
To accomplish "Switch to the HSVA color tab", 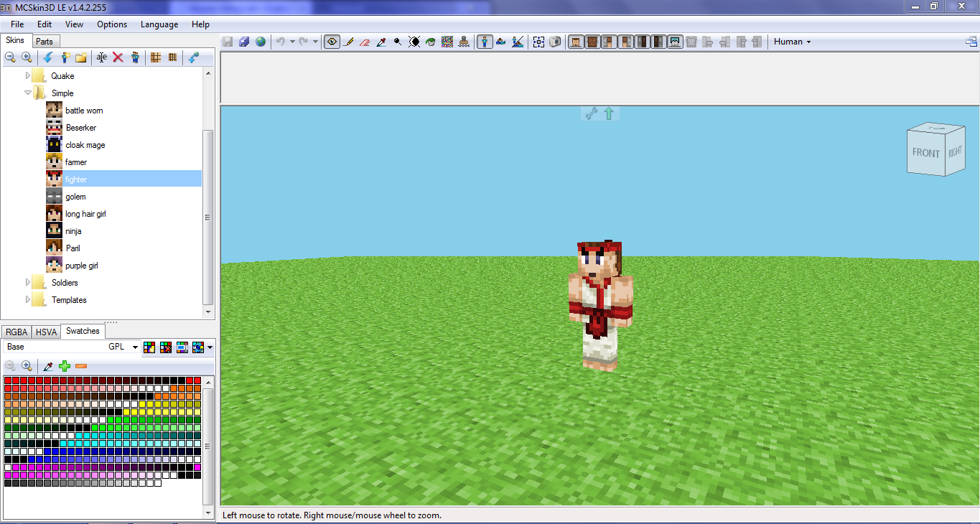I will pos(46,332).
